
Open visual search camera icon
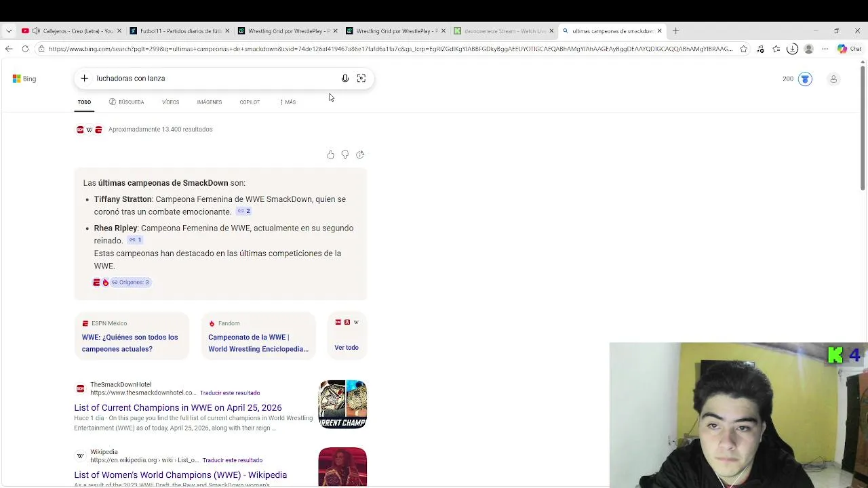361,78
